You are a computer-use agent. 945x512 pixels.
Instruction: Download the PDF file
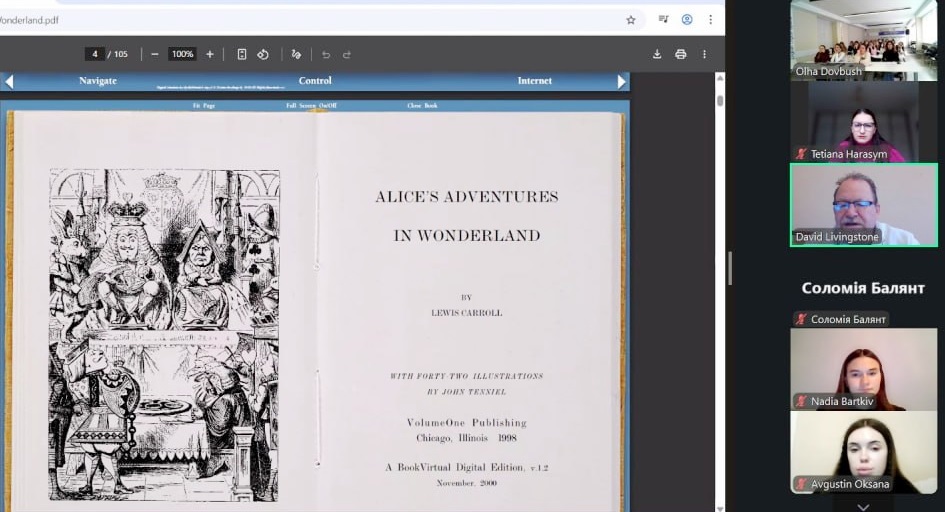[x=657, y=54]
